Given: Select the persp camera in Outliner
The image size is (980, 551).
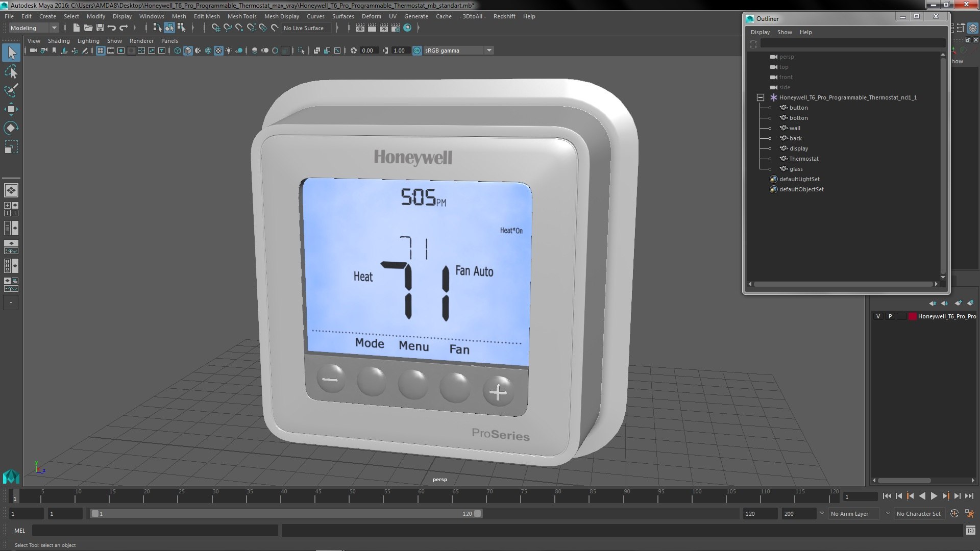Looking at the screenshot, I should (787, 57).
